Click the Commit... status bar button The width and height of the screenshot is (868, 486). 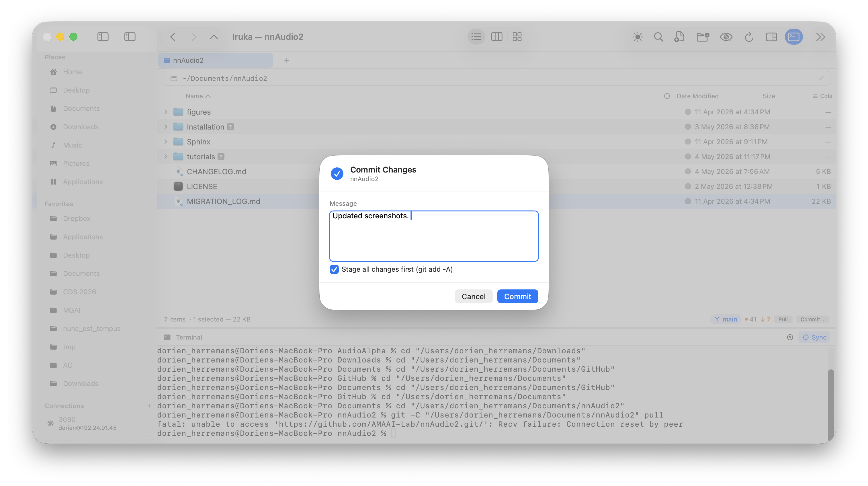tap(812, 319)
